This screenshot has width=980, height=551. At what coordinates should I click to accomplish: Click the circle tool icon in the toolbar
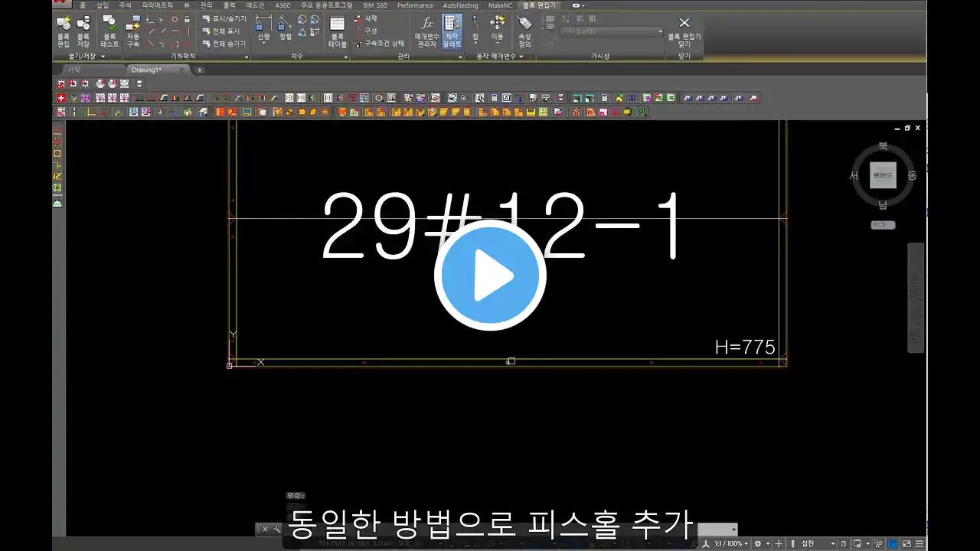378,98
